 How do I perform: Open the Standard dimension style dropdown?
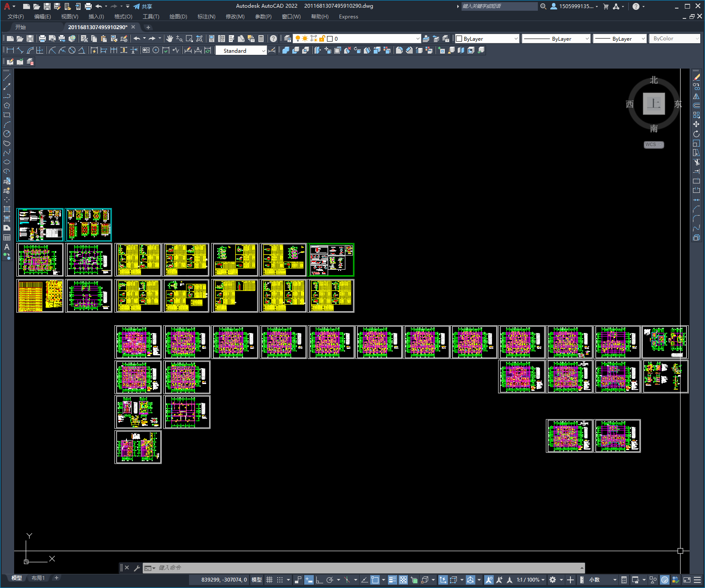[241, 51]
